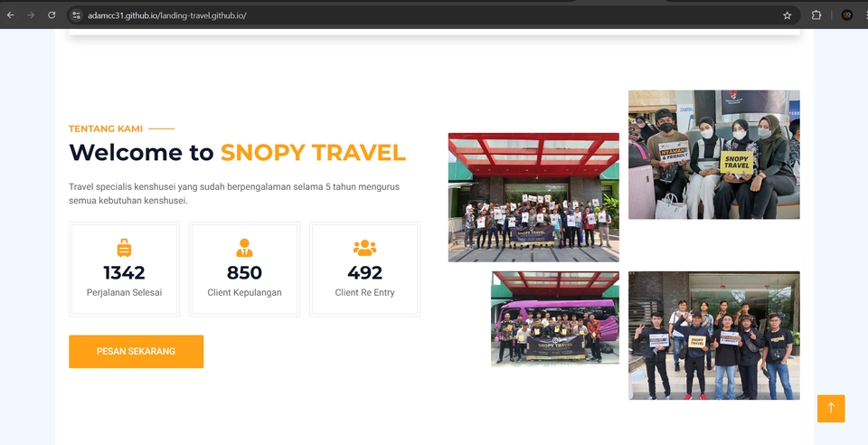
Task: Click the browser back arrow
Action: [10, 15]
